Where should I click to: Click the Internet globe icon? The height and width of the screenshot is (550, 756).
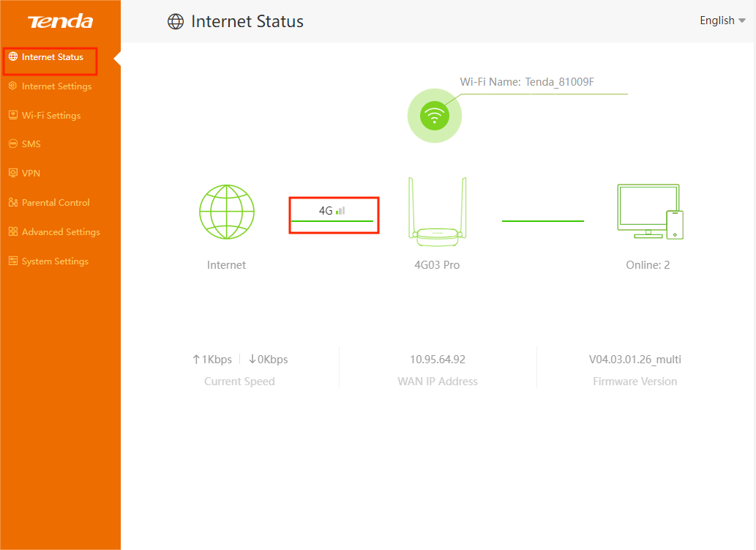(x=227, y=212)
